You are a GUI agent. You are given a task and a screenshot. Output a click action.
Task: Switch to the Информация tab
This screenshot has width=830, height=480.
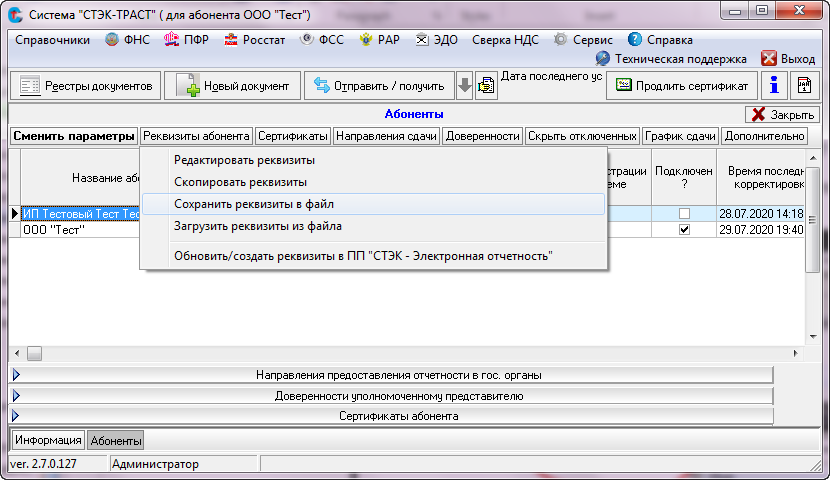click(48, 440)
